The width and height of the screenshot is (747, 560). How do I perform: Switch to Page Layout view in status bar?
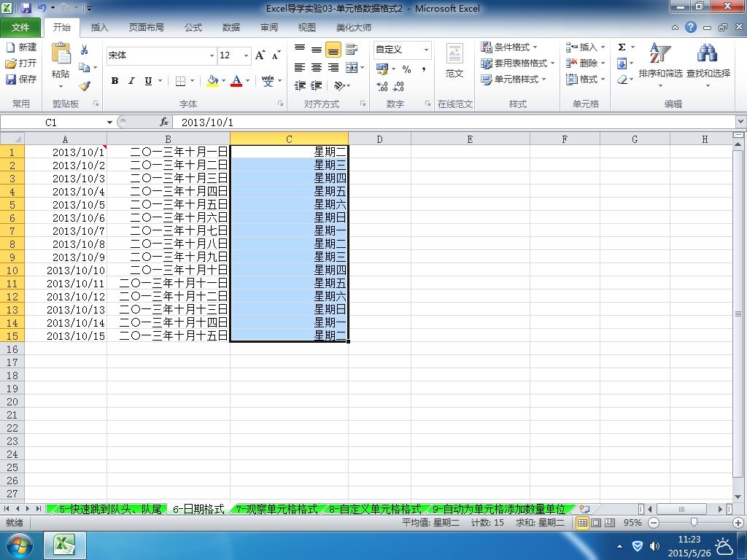(x=596, y=523)
